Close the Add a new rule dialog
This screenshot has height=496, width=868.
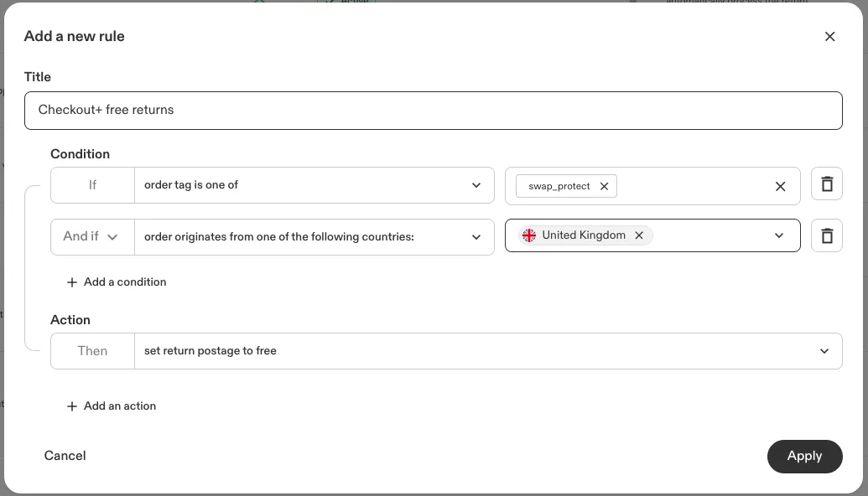(829, 37)
